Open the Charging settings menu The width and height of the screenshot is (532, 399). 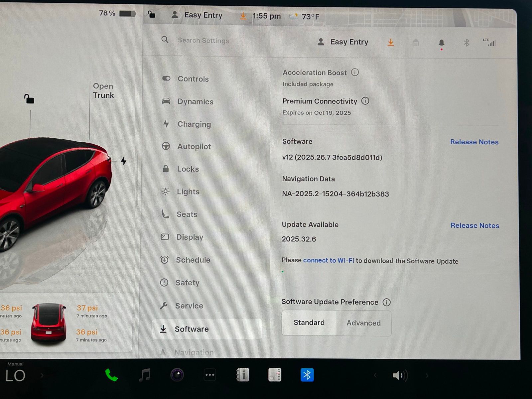[x=194, y=124]
